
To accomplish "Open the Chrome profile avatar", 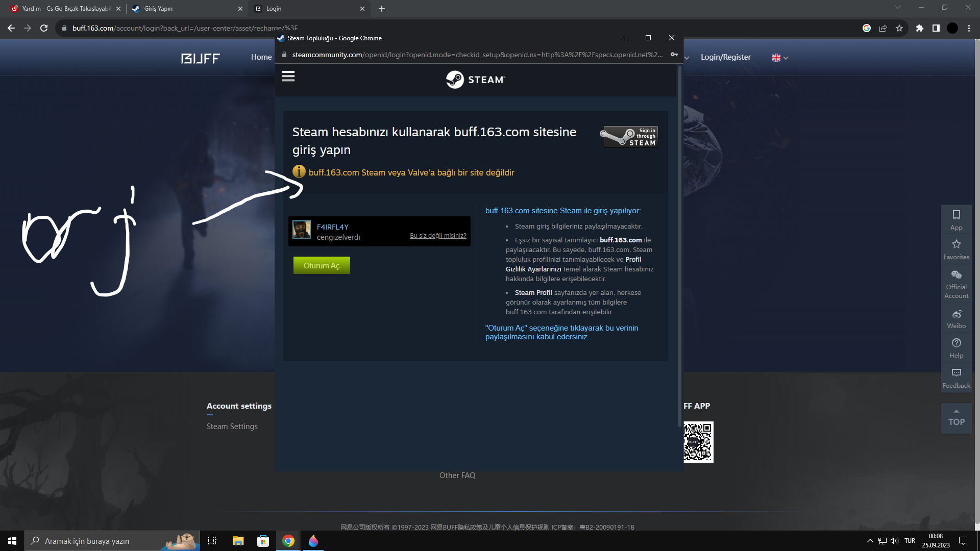I will pos(952,28).
